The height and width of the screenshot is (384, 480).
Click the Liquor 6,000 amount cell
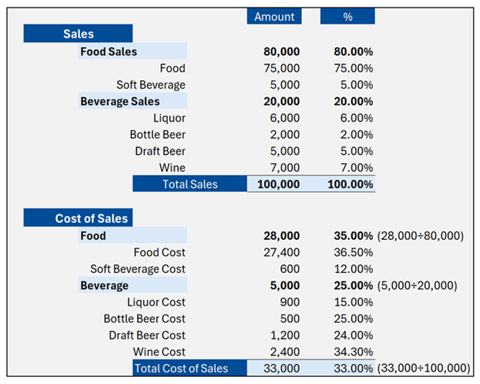(285, 118)
